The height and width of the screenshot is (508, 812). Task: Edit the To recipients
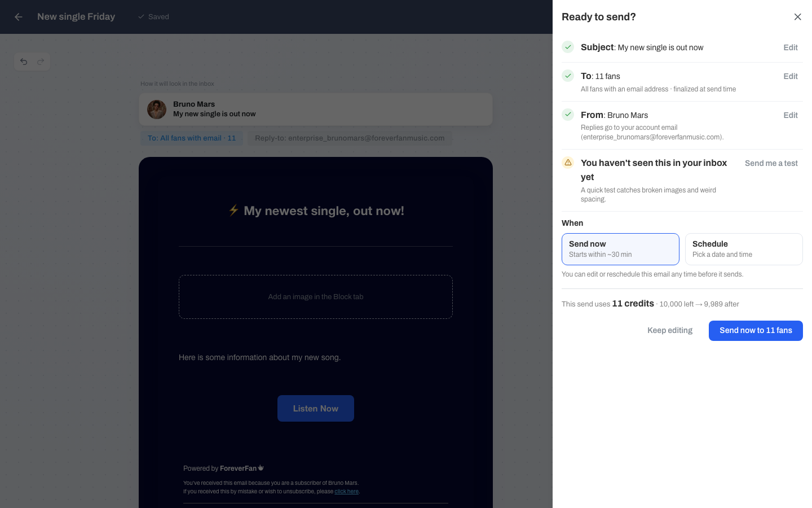click(x=791, y=76)
